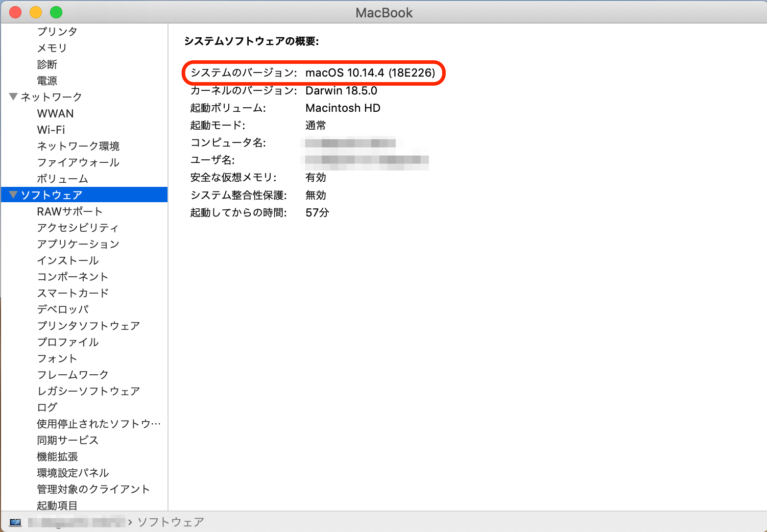Collapse the ネットワーク section triangle

click(x=13, y=96)
